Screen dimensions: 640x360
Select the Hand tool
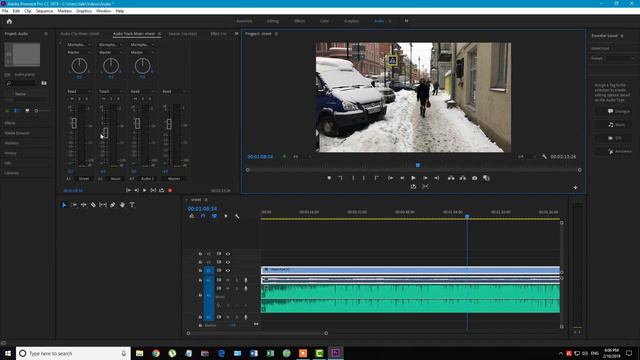(122, 205)
